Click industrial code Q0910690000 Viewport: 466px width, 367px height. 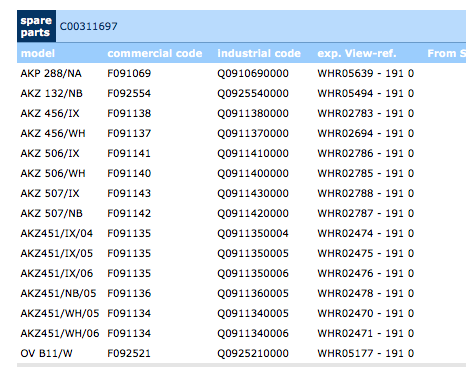pos(253,73)
